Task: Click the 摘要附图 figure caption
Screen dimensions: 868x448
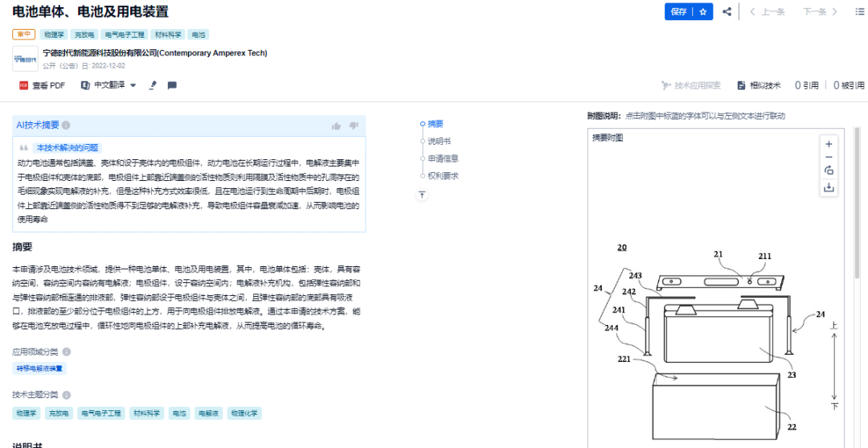Action: tap(608, 138)
